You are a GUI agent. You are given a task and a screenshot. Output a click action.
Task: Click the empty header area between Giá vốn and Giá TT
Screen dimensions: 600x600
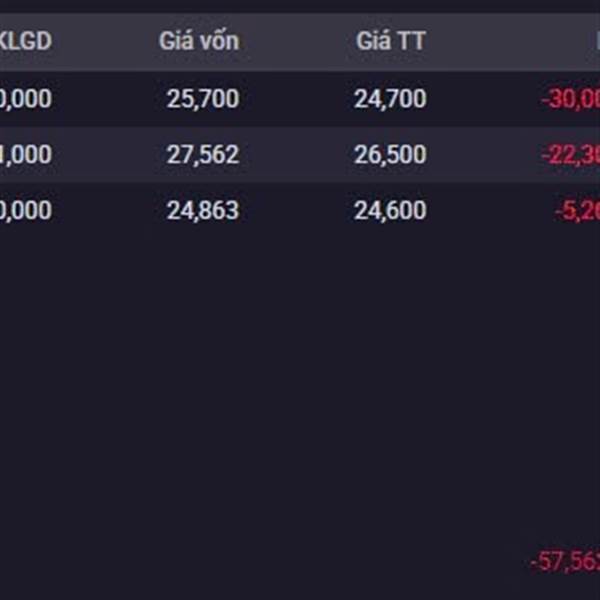(298, 41)
